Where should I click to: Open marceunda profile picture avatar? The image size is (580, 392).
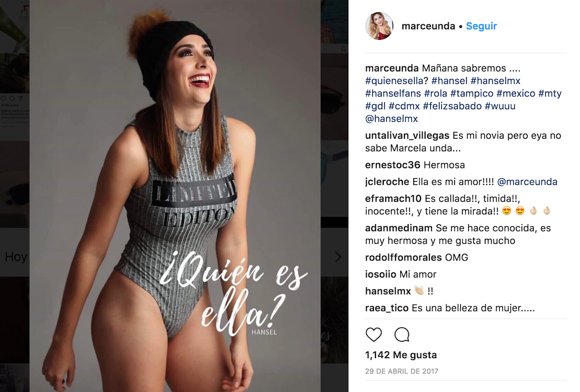pos(379,25)
